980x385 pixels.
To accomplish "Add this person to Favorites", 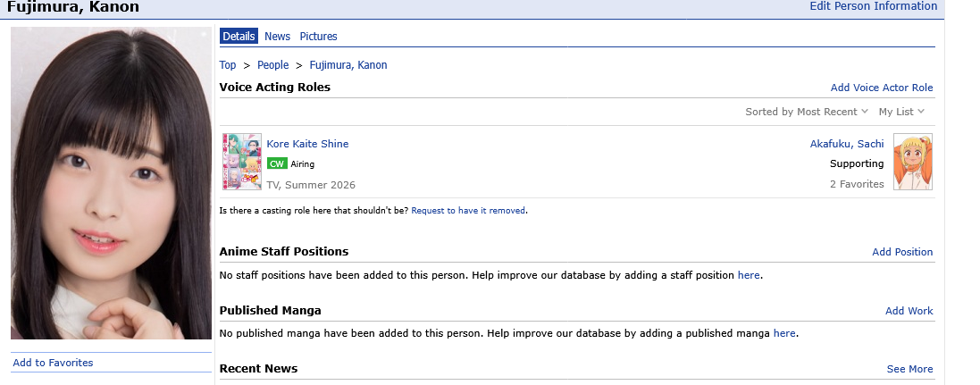I will click(x=53, y=363).
